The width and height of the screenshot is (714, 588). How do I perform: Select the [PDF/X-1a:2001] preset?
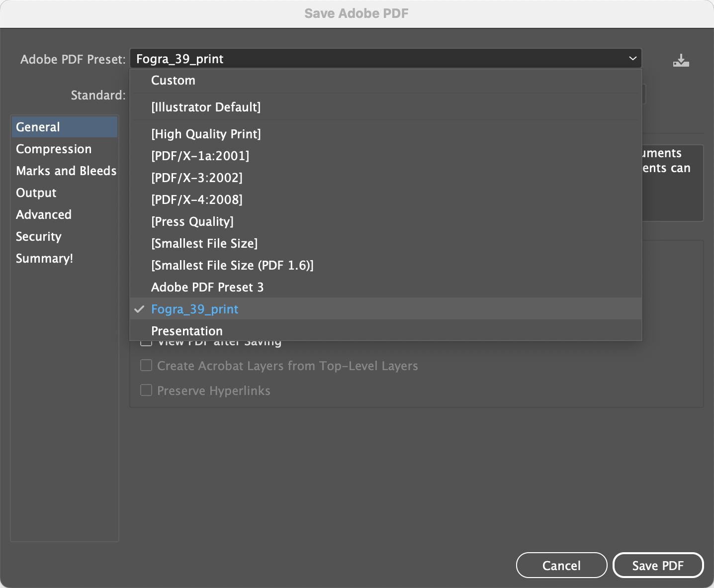pyautogui.click(x=385, y=156)
